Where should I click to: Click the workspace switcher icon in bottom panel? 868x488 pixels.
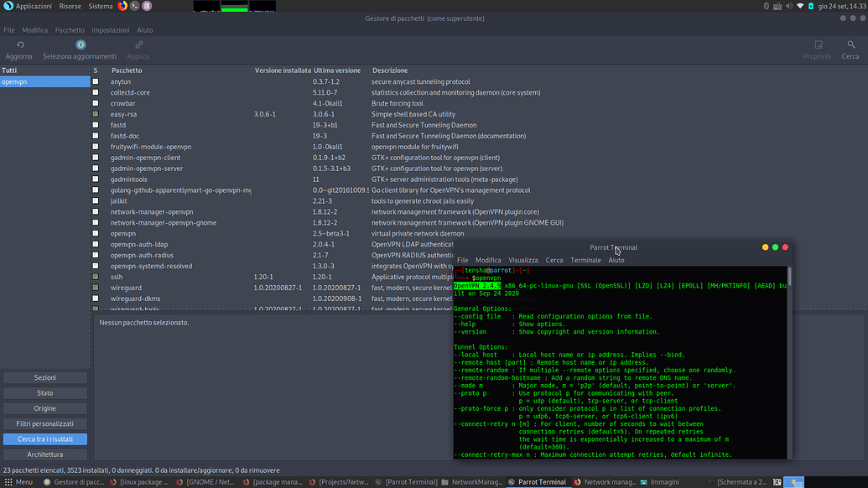pyautogui.click(x=777, y=482)
